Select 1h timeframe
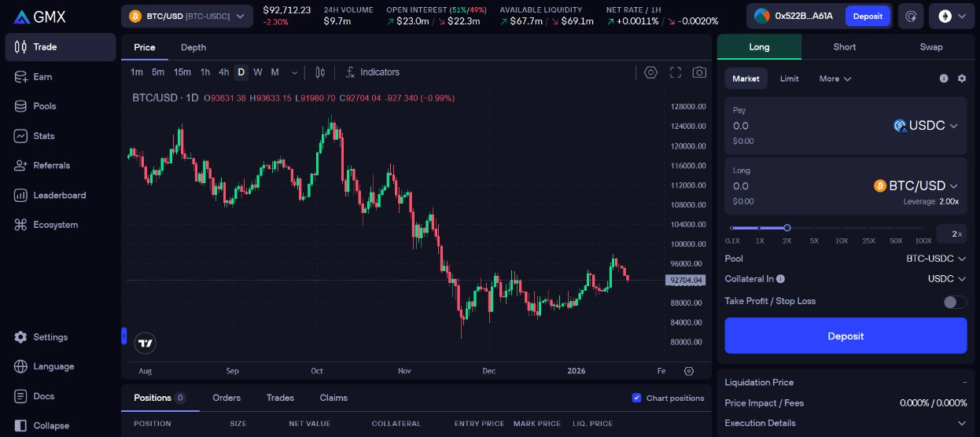This screenshot has height=437, width=980. 205,72
